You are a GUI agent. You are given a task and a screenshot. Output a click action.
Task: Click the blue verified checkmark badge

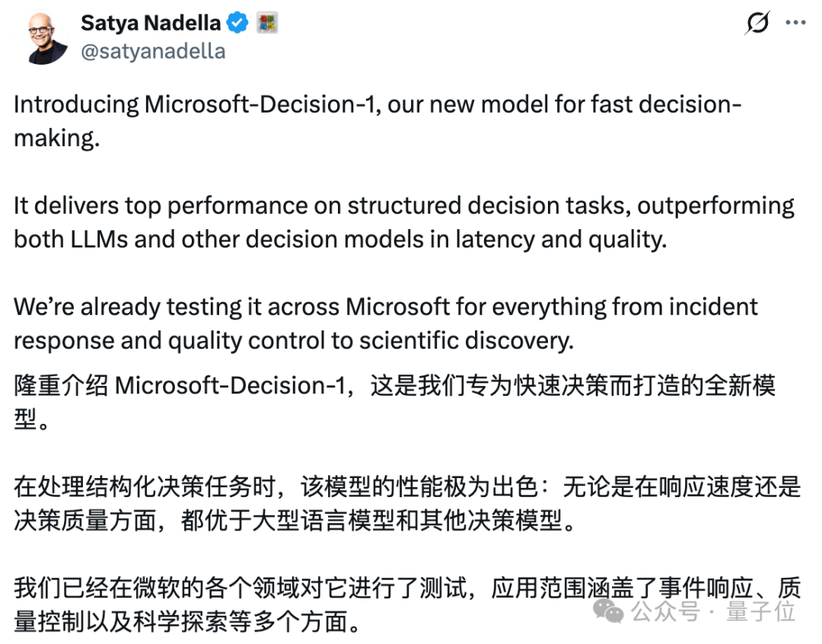click(237, 23)
